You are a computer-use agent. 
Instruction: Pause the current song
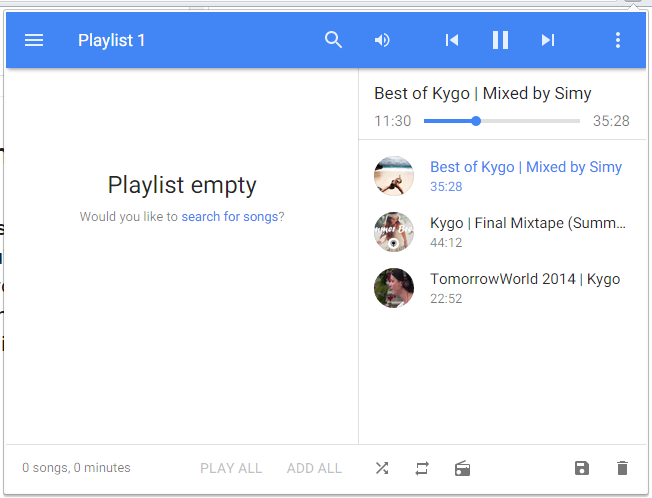tap(500, 40)
